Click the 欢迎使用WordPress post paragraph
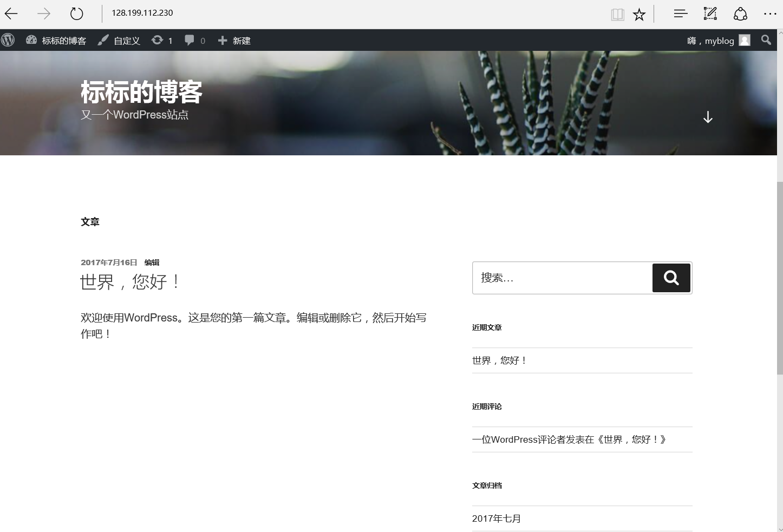Image resolution: width=783 pixels, height=532 pixels. 253,326
